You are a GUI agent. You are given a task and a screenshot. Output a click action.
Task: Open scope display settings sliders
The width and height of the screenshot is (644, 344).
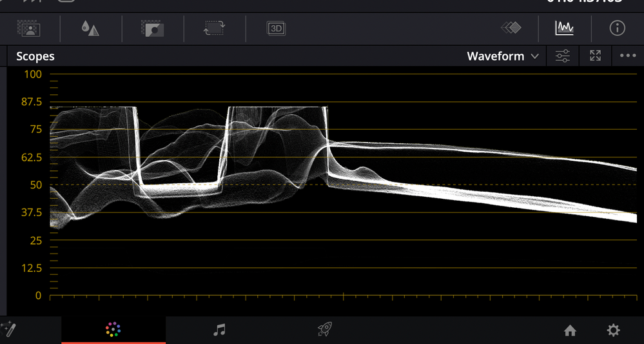(563, 56)
